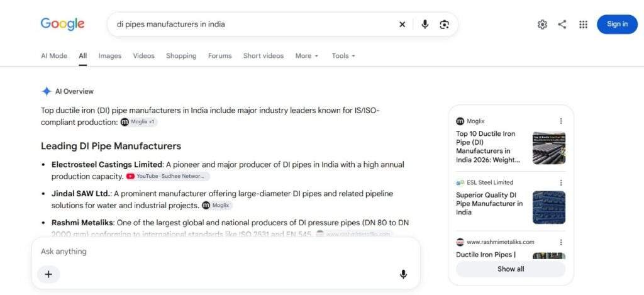Expand the Tools dropdown
The width and height of the screenshot is (644, 295).
tap(343, 56)
